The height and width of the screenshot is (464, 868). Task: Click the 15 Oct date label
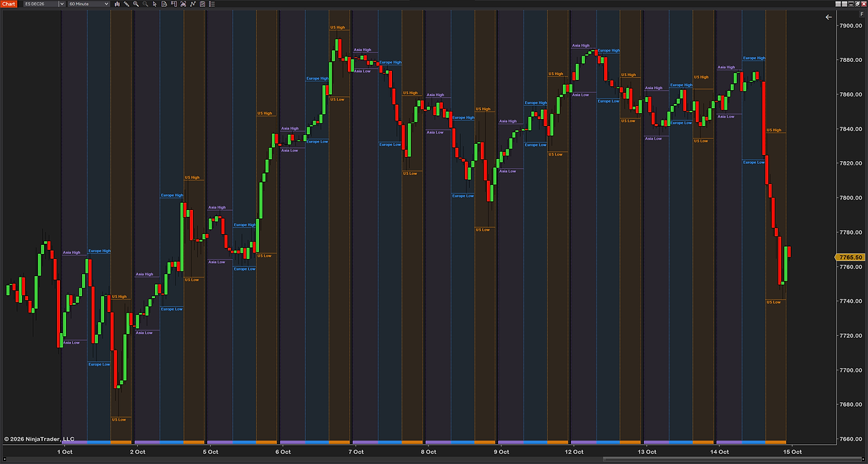point(792,452)
